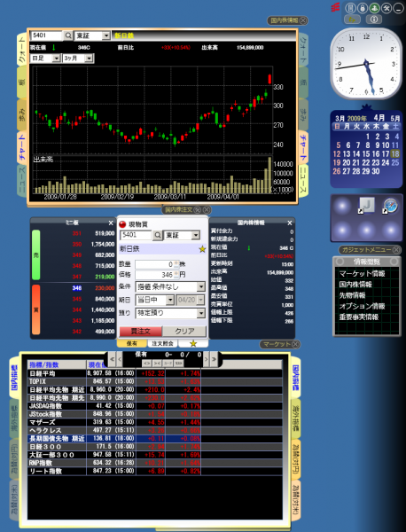
Task: Select the 注文照会 tab under the order form
Action: coord(162,343)
